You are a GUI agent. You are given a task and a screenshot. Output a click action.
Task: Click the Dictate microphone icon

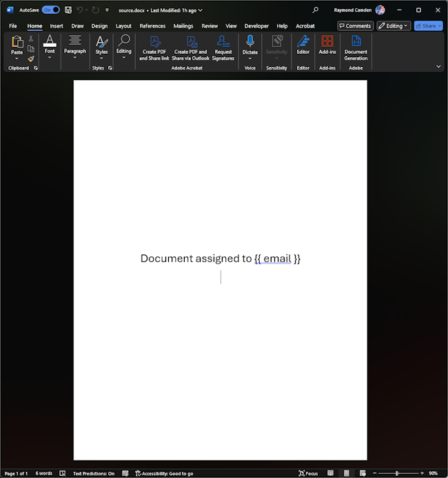pyautogui.click(x=250, y=41)
